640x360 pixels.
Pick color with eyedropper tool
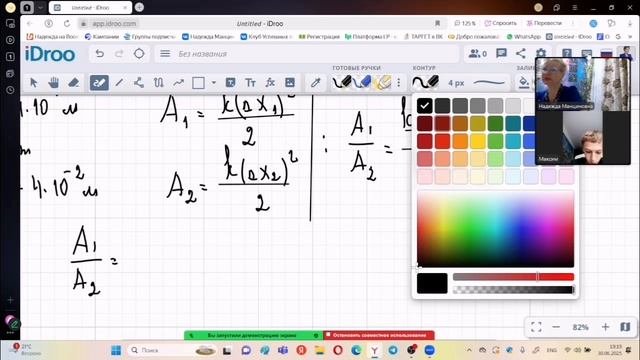[316, 83]
